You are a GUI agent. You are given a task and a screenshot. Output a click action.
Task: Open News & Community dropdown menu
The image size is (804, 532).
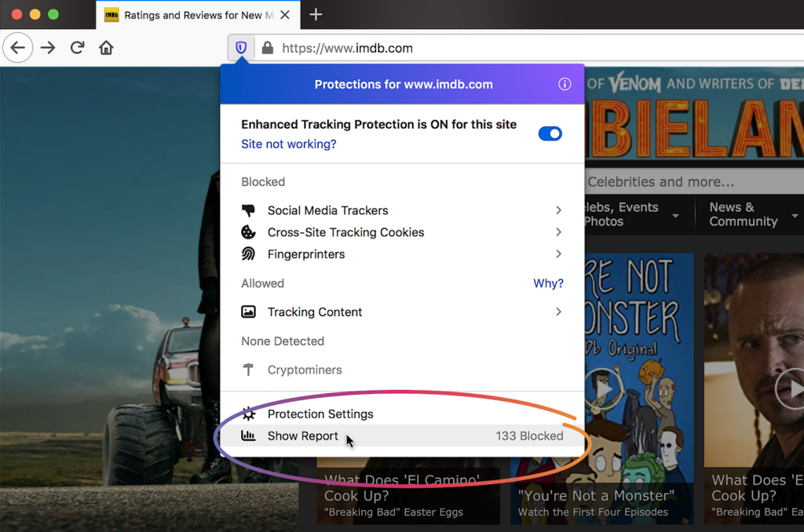coord(751,214)
